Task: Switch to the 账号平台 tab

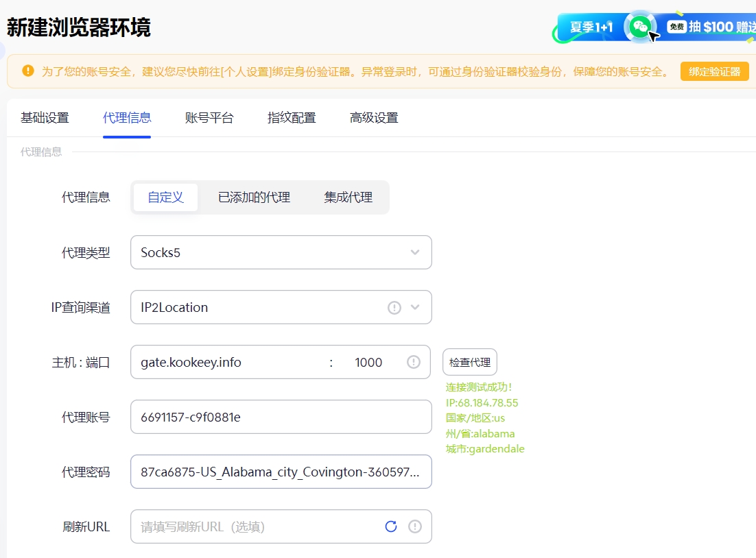Action: click(209, 117)
